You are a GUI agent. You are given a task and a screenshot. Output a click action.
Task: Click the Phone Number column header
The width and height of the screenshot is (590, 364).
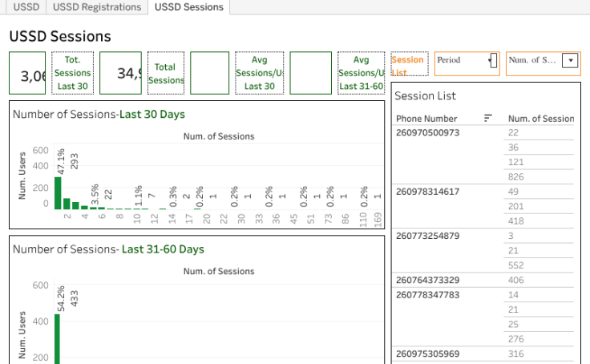click(x=429, y=119)
